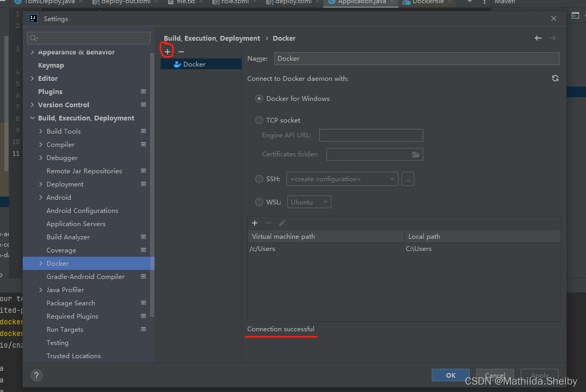Click the settings tree scrollbar

(152, 185)
